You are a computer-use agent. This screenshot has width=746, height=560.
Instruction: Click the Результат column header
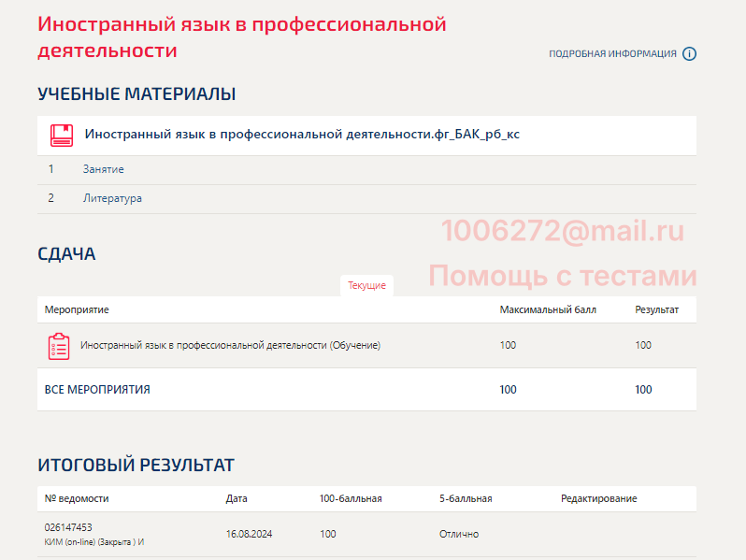[x=656, y=309]
